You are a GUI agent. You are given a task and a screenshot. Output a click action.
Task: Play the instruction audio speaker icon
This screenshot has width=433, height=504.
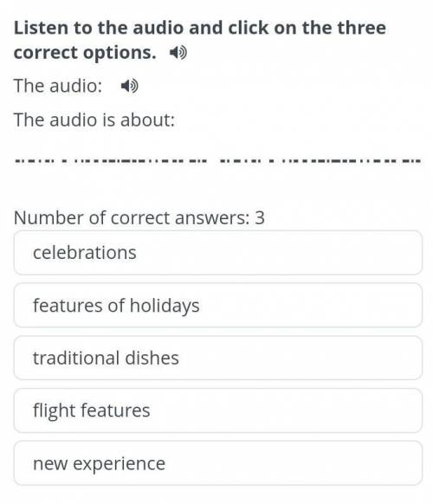[x=178, y=53]
